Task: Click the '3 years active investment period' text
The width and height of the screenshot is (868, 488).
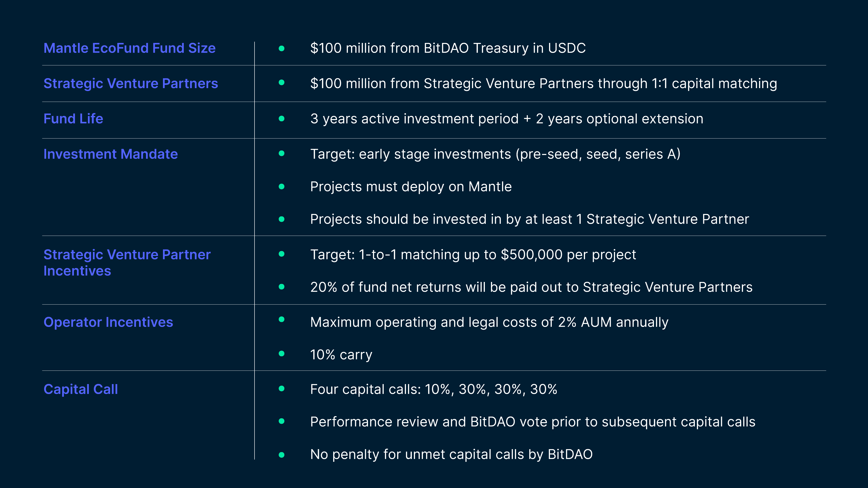Action: click(x=506, y=119)
